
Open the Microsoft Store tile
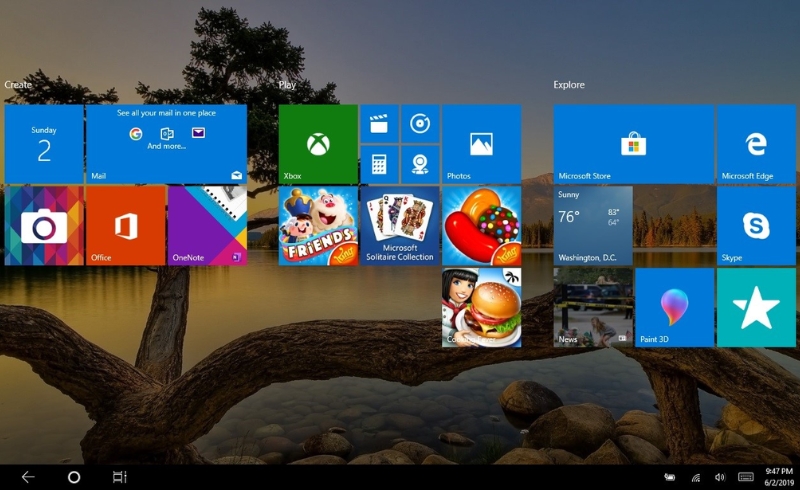pyautogui.click(x=634, y=144)
